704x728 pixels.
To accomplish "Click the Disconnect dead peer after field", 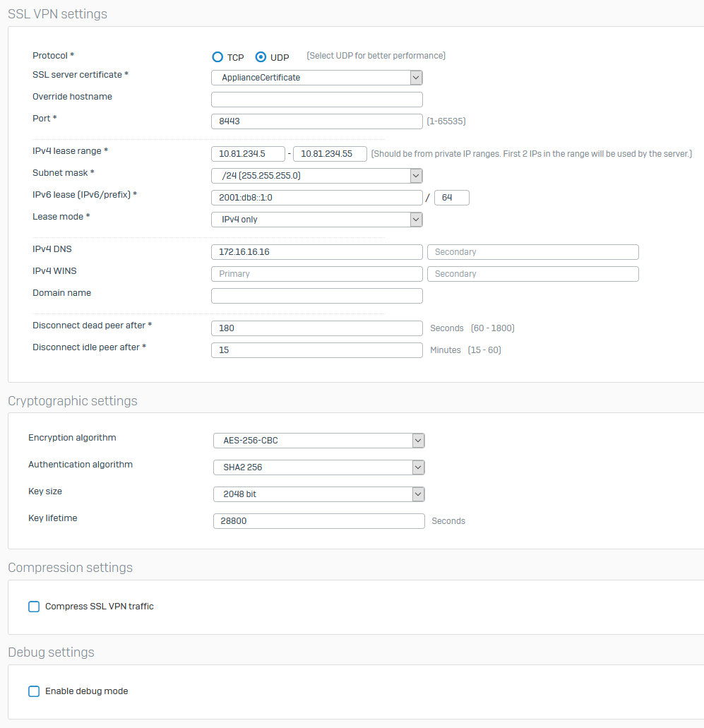I will click(316, 328).
